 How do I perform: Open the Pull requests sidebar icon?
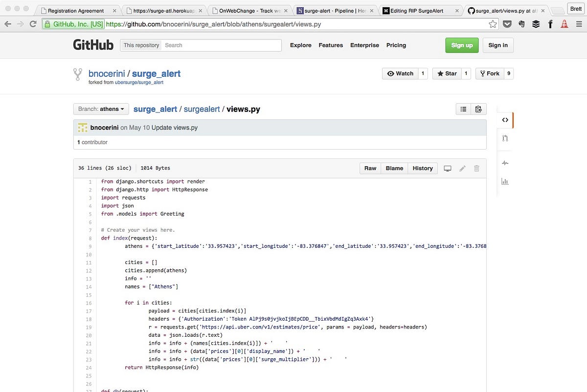[x=505, y=138]
